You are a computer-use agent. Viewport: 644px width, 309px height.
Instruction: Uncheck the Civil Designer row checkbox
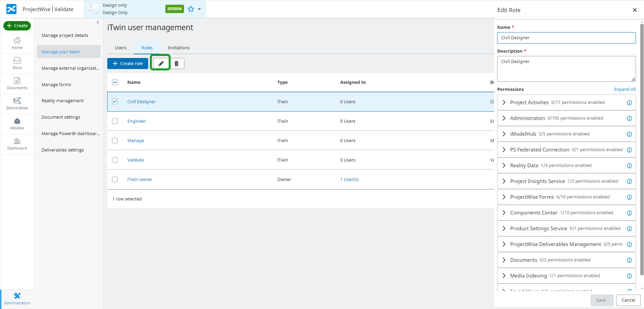coord(115,102)
